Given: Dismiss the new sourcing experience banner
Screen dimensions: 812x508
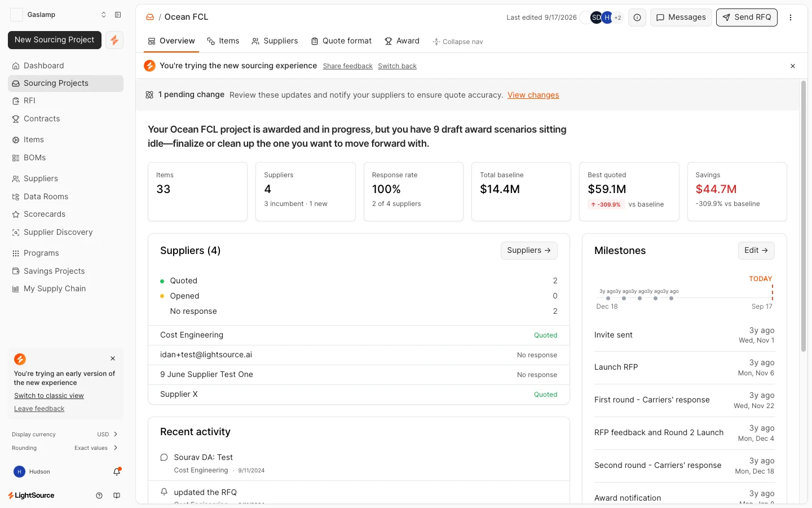Looking at the screenshot, I should [793, 66].
